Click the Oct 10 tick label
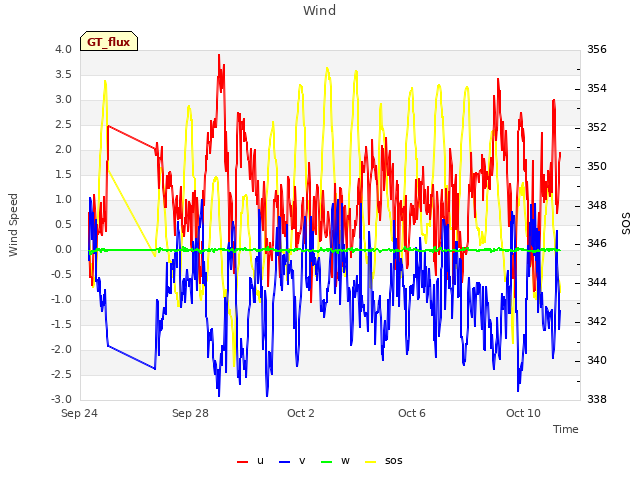 pyautogui.click(x=523, y=413)
